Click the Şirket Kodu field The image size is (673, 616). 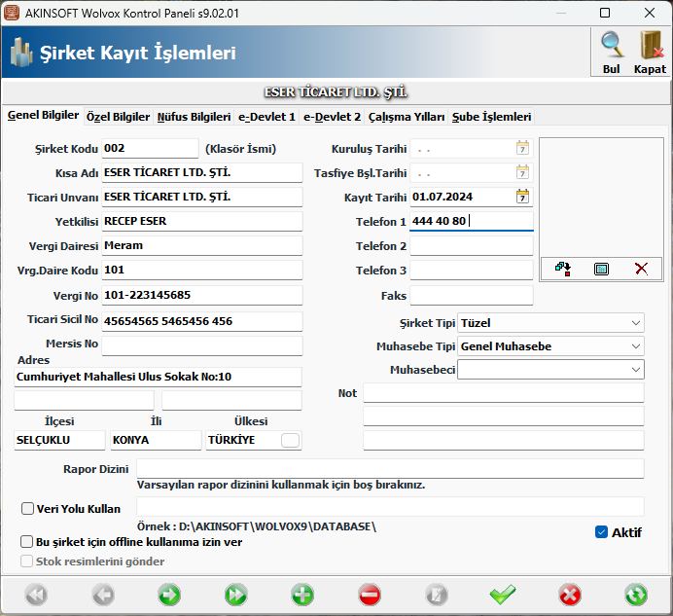[x=150, y=148]
